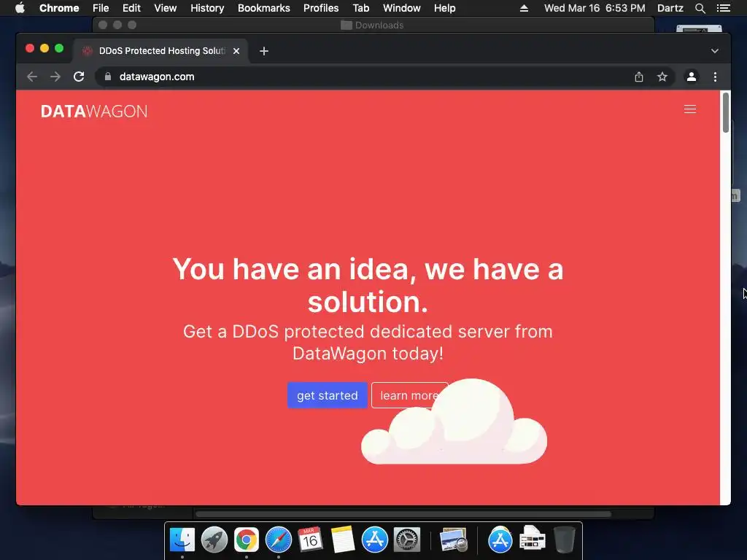Open Safari from the Dock
Screen dimensions: 747x560
pos(278,540)
